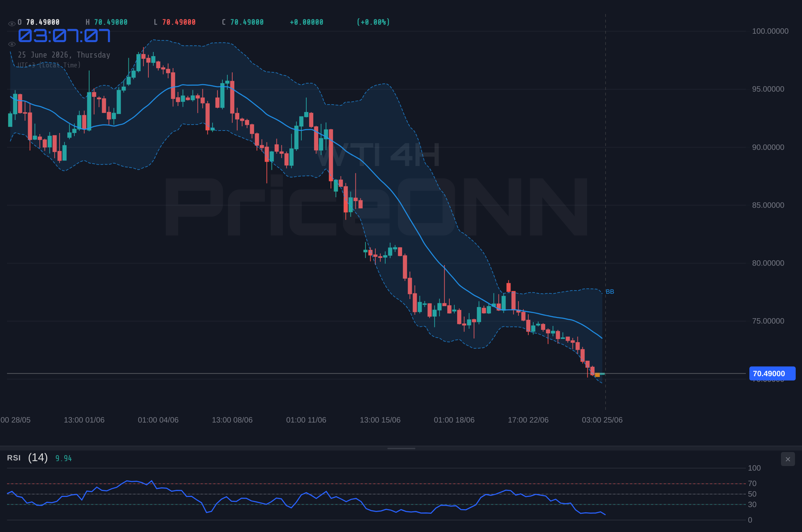
Task: Click the RSI 30 oversold level label
Action: (x=752, y=505)
